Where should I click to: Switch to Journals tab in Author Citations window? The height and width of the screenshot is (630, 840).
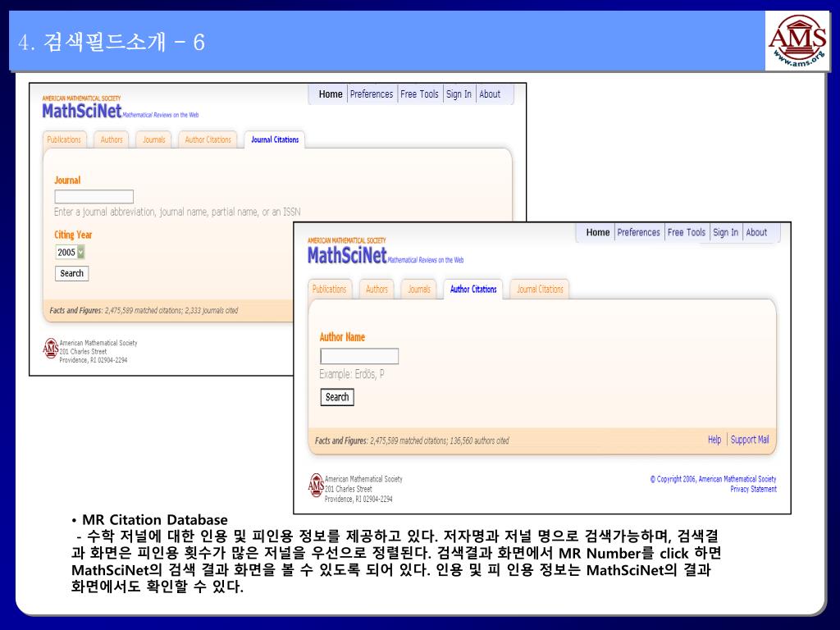[419, 290]
